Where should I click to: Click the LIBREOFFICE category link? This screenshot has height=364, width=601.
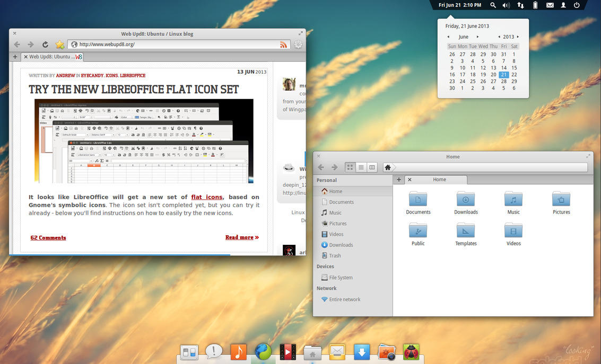click(x=133, y=76)
